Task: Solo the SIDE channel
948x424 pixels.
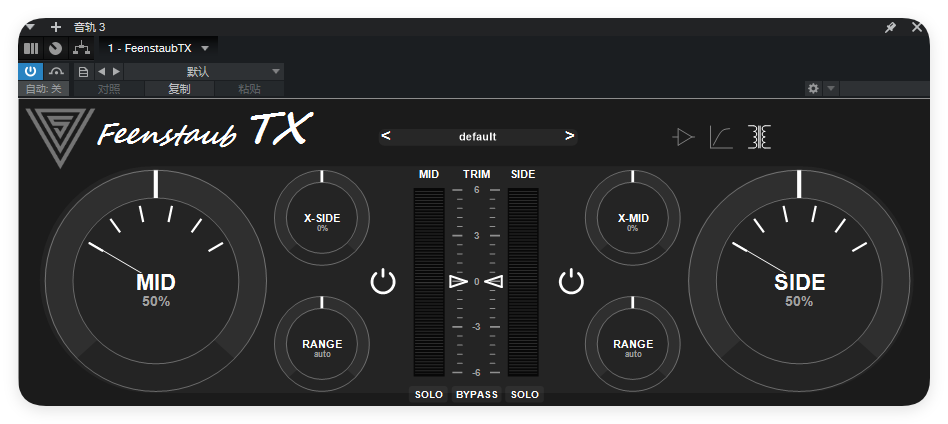Action: click(x=524, y=394)
